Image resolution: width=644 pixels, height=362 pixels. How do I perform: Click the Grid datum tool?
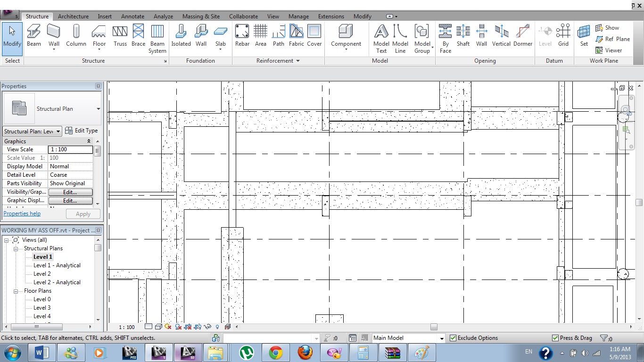563,36
